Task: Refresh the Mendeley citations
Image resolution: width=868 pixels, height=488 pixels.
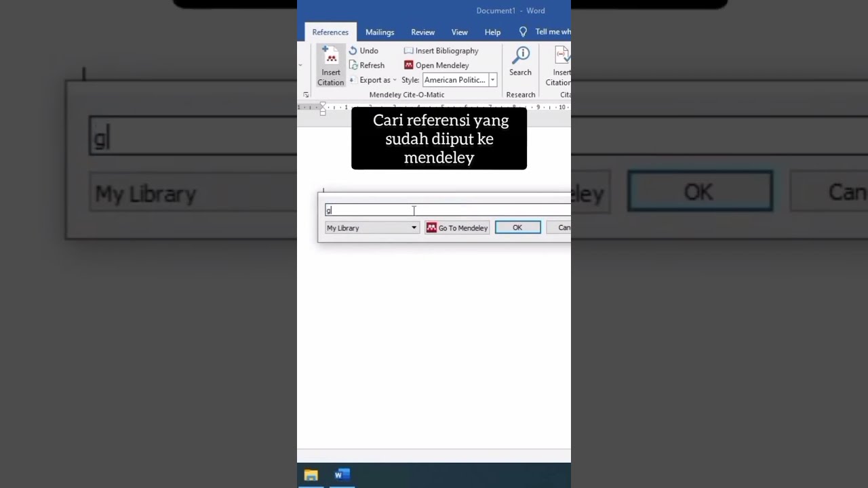Action: pyautogui.click(x=367, y=66)
